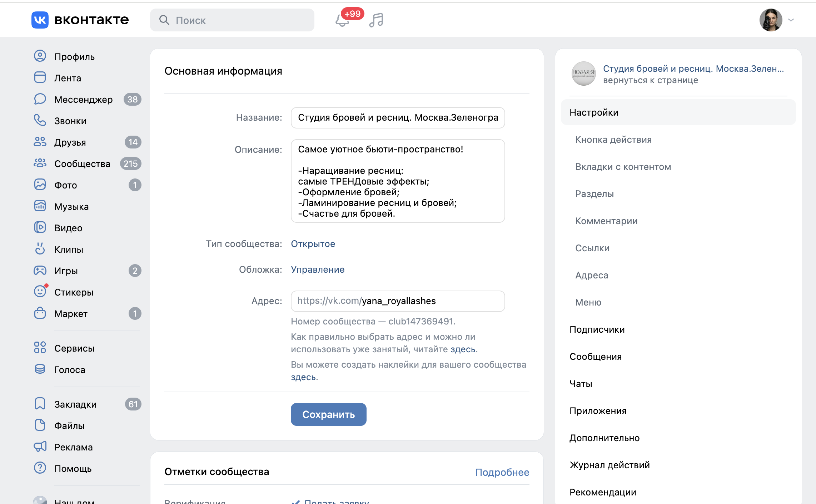Click the Файлы document icon
Image resolution: width=816 pixels, height=504 pixels.
click(40, 425)
